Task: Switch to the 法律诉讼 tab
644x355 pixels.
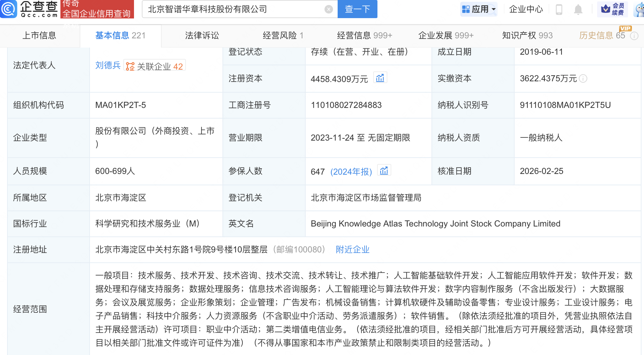Action: [202, 35]
